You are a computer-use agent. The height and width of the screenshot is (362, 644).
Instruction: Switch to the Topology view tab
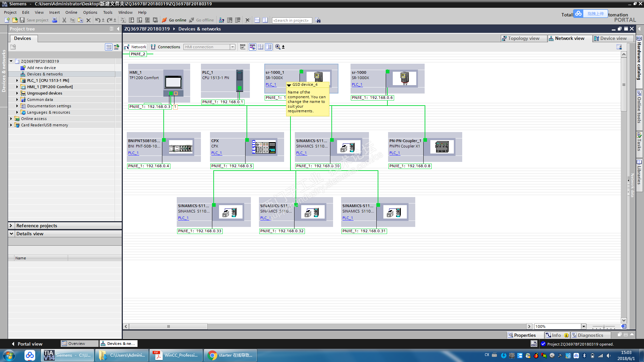click(x=523, y=39)
